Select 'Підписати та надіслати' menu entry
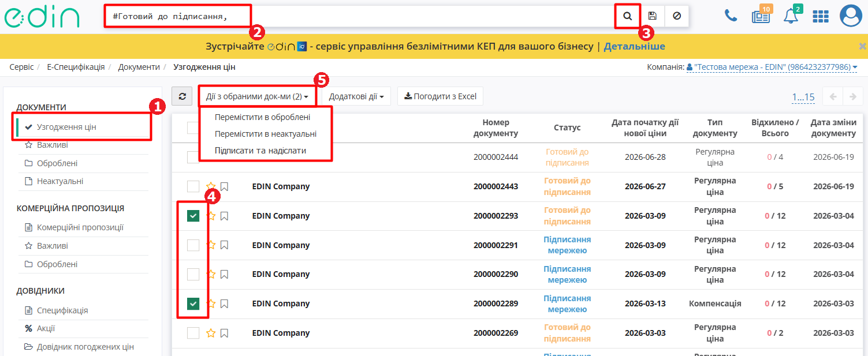This screenshot has width=868, height=356. click(260, 151)
